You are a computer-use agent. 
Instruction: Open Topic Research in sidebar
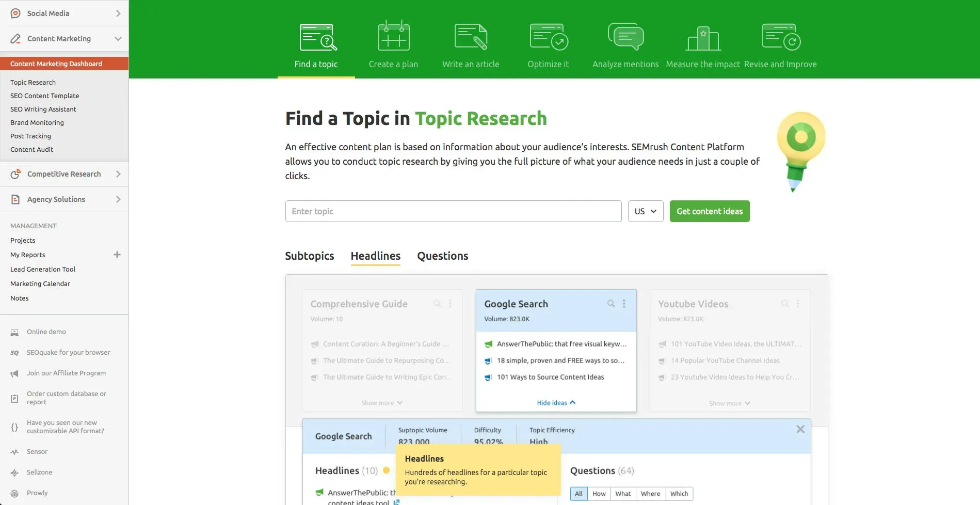[33, 83]
